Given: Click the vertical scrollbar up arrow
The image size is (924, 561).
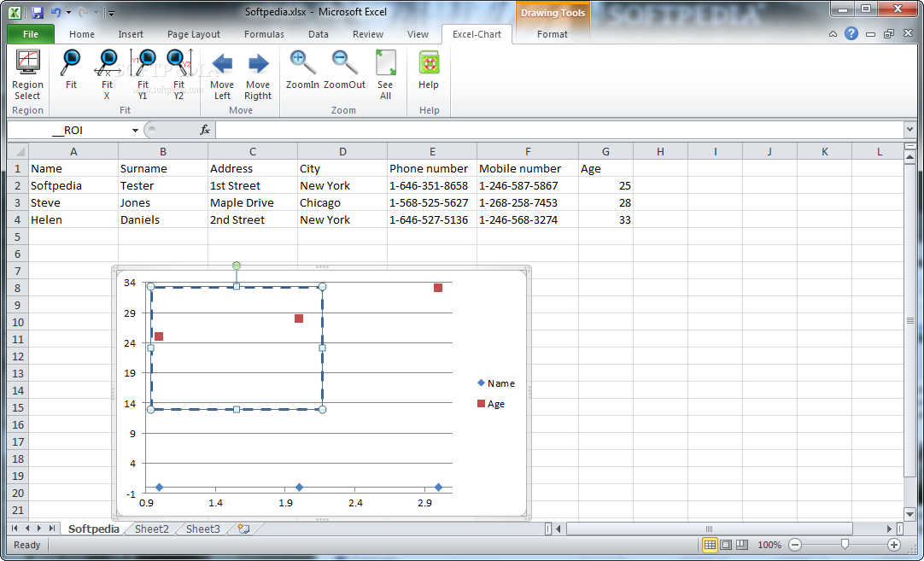Looking at the screenshot, I should click(909, 155).
